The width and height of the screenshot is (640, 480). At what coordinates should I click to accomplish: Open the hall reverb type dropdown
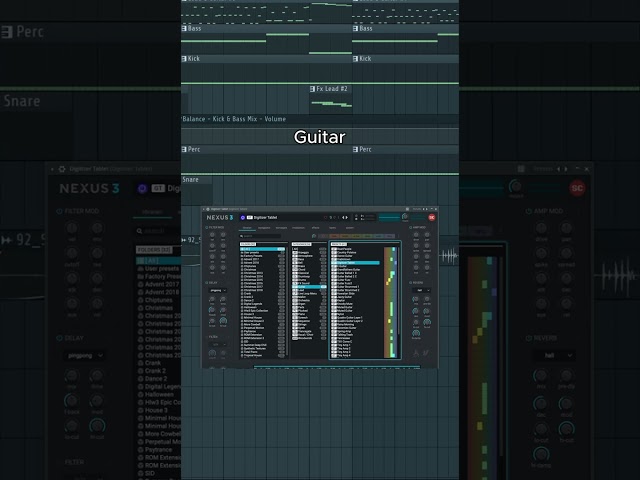(x=422, y=290)
